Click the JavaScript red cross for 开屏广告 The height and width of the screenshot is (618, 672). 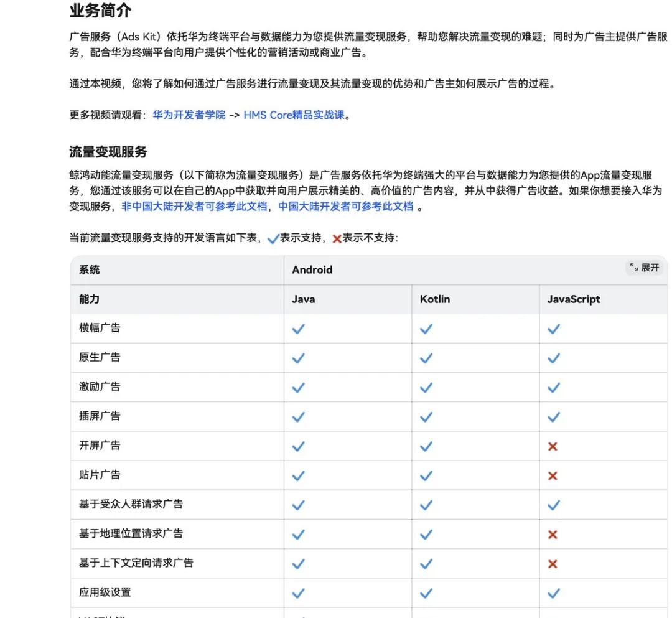coord(553,447)
